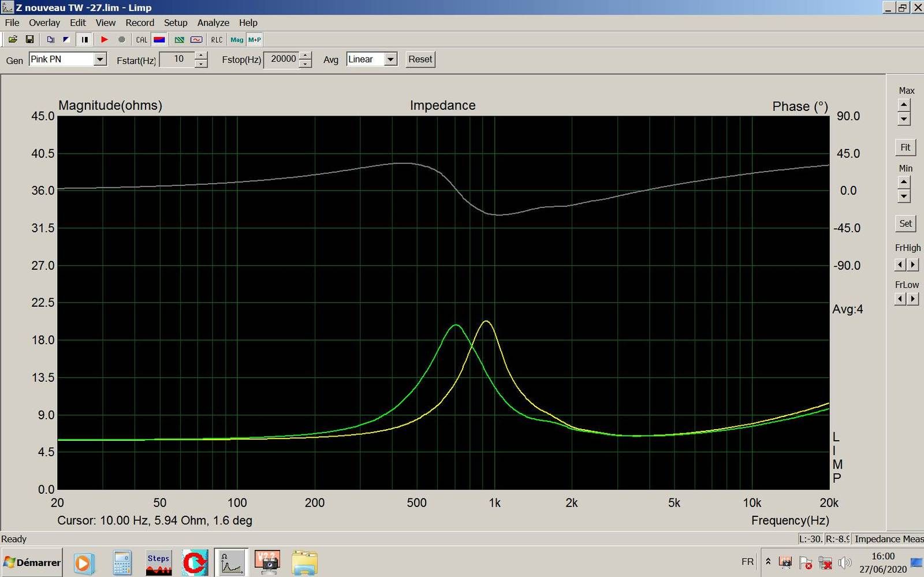
Task: Open the Analyze menu
Action: (x=213, y=23)
